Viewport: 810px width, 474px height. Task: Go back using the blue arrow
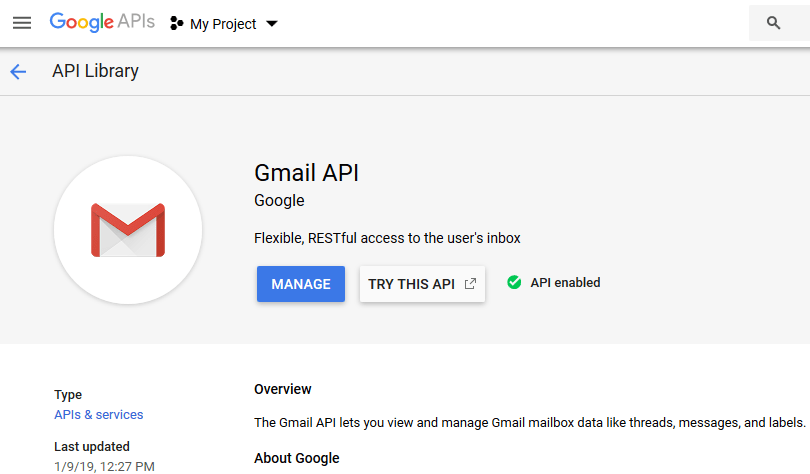tap(18, 71)
